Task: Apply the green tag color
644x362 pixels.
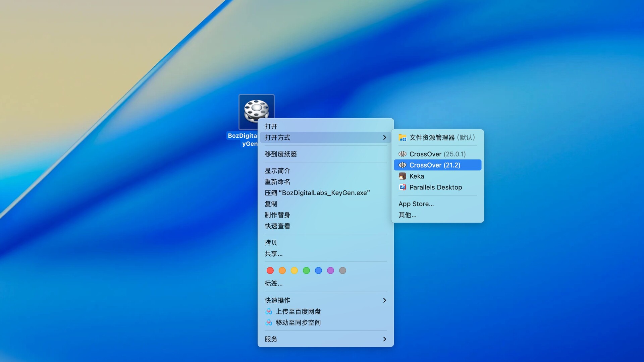Action: point(306,270)
